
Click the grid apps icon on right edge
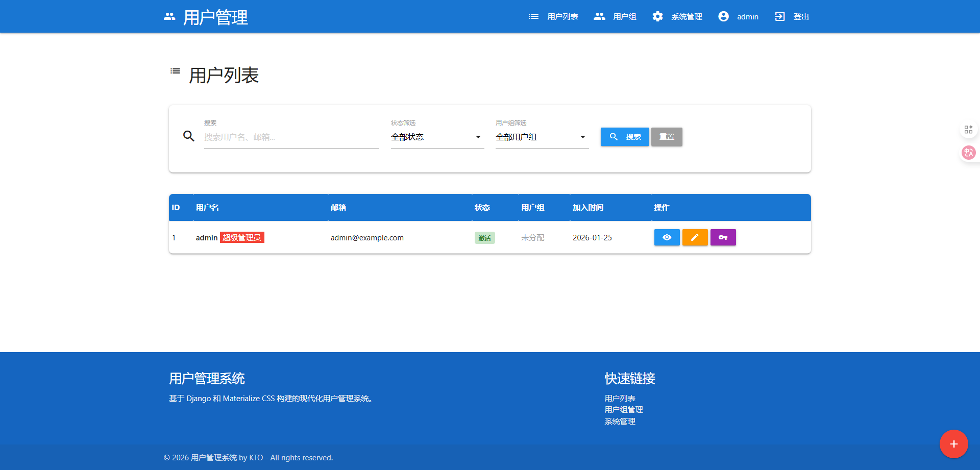click(968, 130)
